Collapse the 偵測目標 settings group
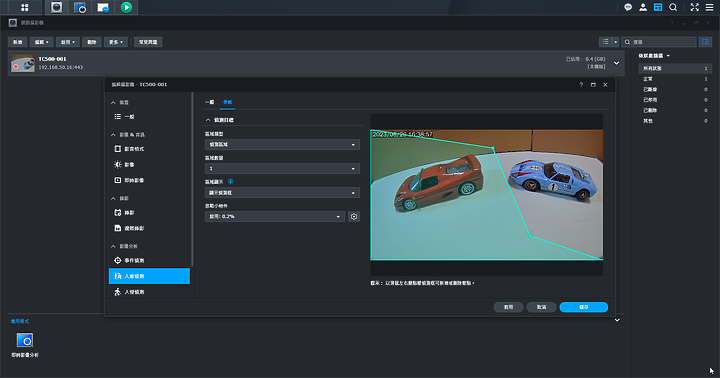 point(208,120)
